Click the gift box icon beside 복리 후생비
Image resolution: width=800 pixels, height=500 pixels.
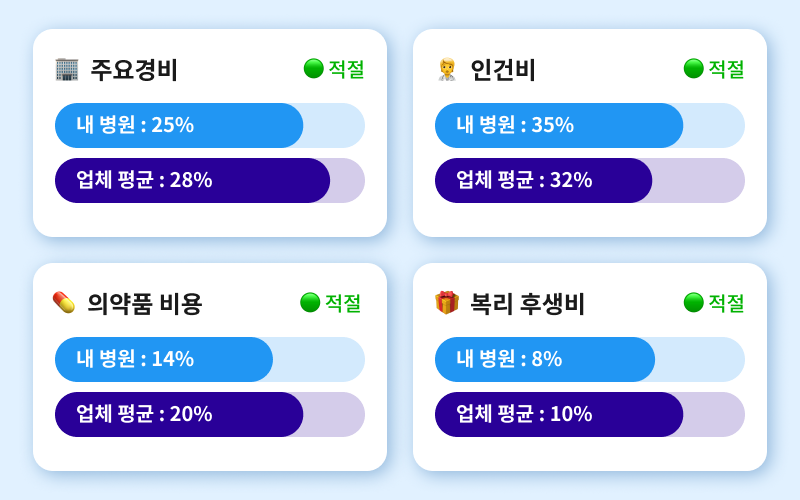pyautogui.click(x=447, y=302)
